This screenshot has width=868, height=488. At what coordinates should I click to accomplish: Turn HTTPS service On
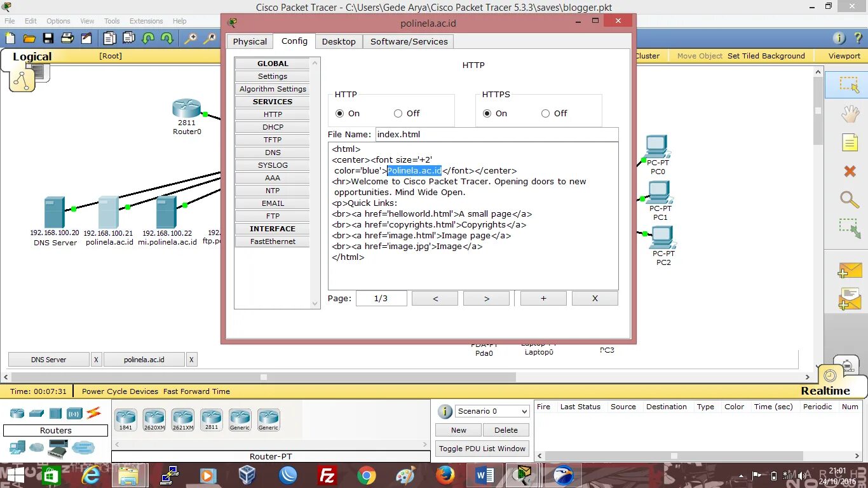[487, 114]
